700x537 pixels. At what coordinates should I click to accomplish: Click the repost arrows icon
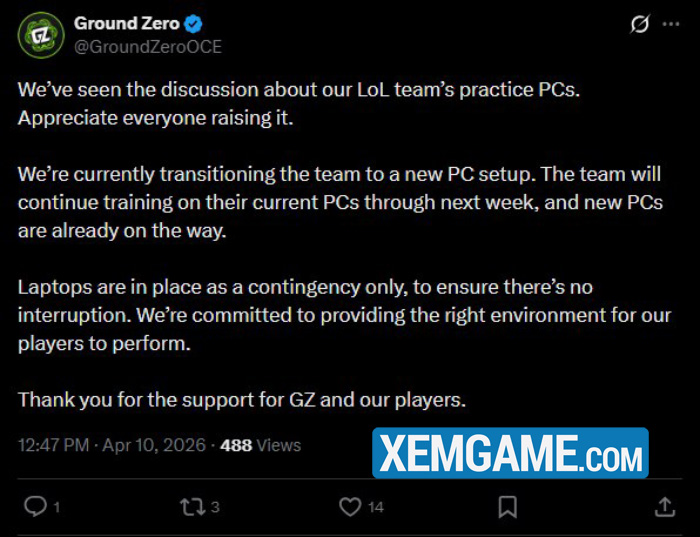click(x=192, y=507)
